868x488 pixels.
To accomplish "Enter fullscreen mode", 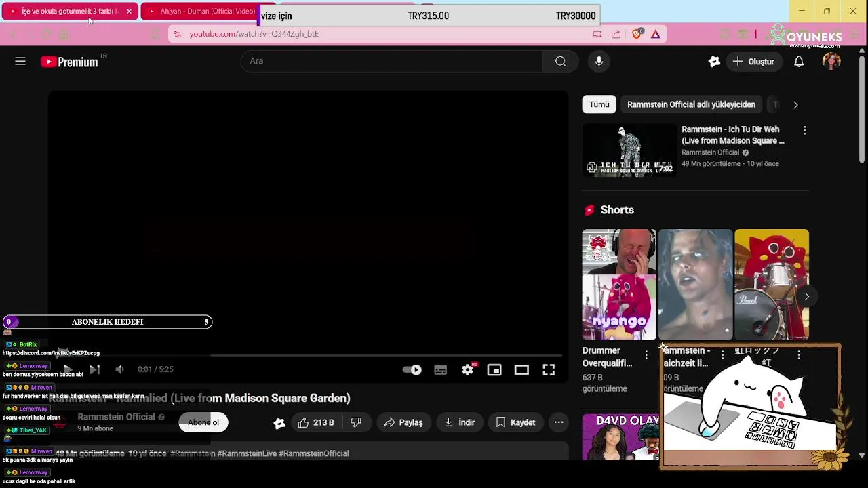I will (549, 369).
